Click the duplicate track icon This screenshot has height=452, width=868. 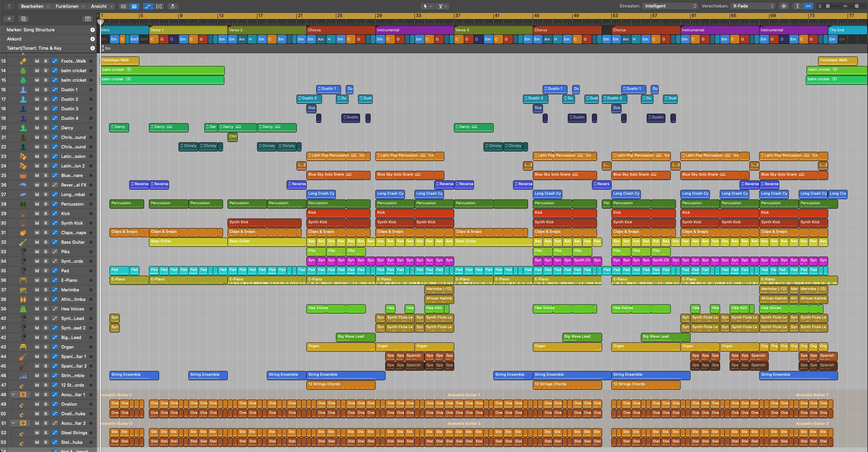[23, 19]
